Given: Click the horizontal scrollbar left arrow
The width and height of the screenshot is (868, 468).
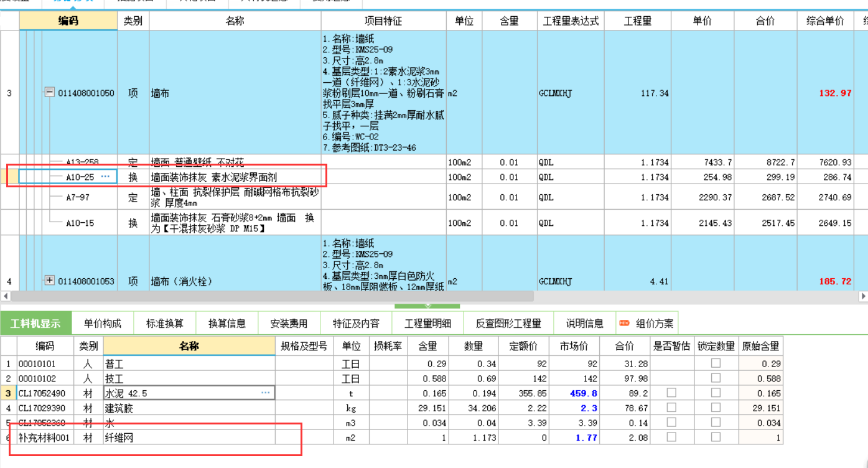Looking at the screenshot, I should click(x=6, y=296).
